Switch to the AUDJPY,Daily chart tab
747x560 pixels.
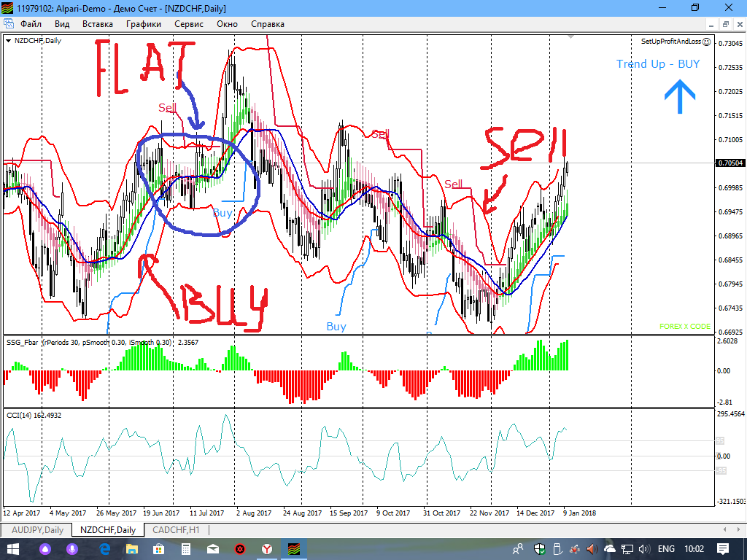point(37,529)
